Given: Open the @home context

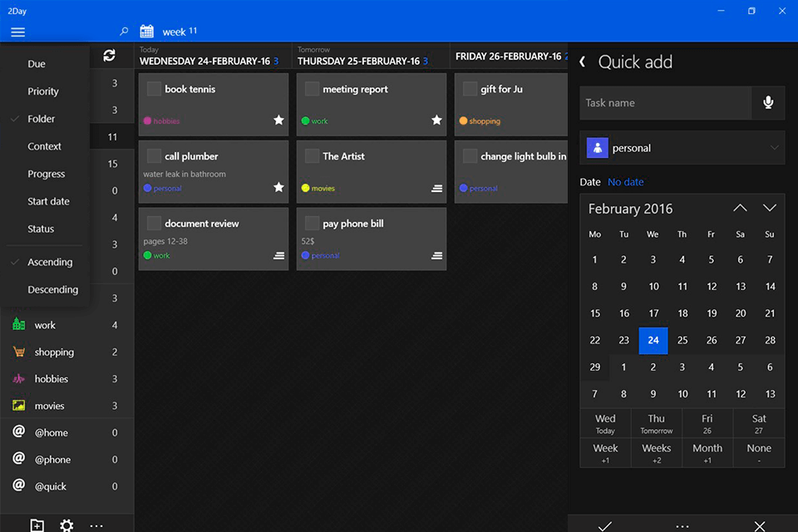Looking at the screenshot, I should point(66,432).
